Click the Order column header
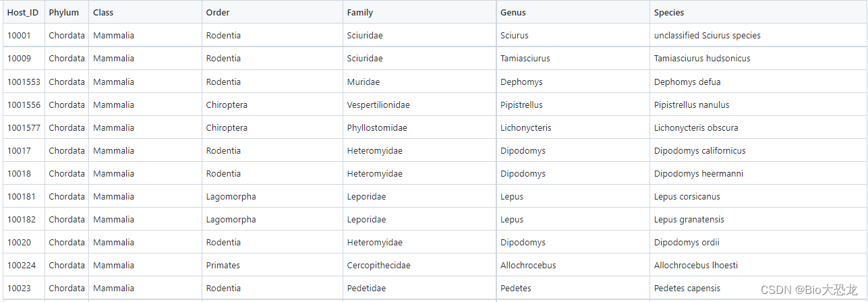The width and height of the screenshot is (868, 302). point(272,12)
